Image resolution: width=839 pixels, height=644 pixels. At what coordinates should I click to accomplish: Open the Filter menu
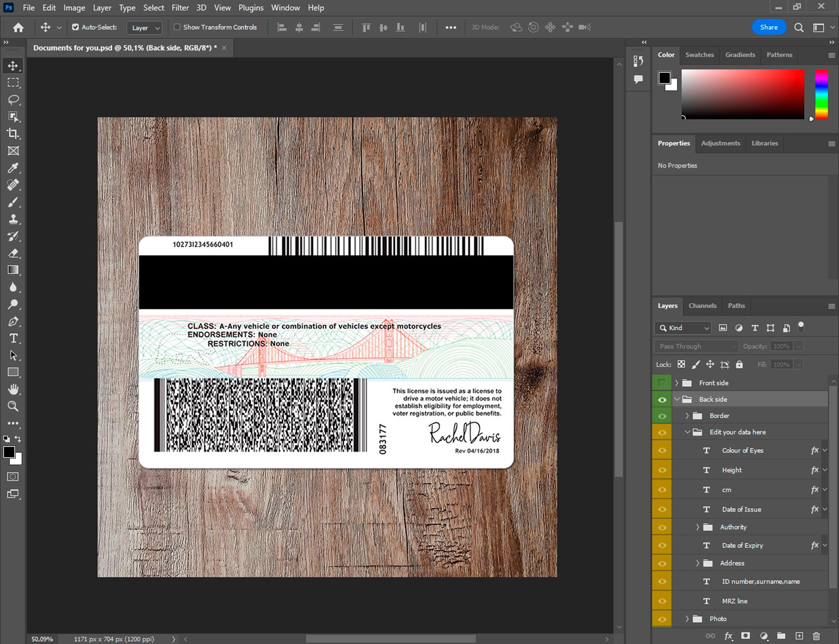(x=180, y=8)
